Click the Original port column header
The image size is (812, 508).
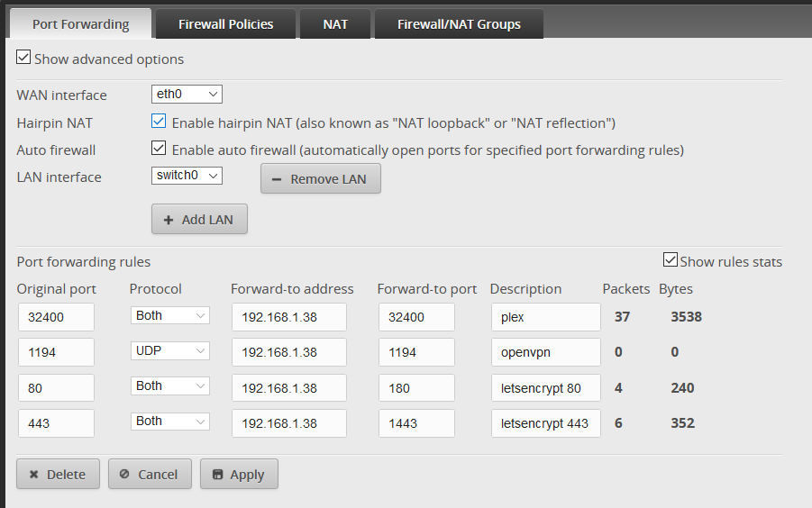(x=57, y=288)
